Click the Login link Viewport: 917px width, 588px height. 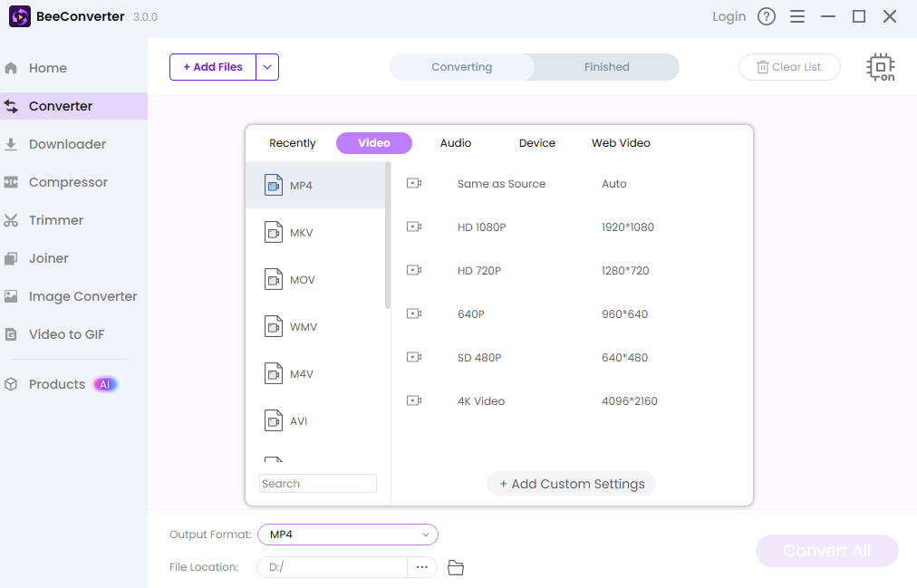(729, 16)
